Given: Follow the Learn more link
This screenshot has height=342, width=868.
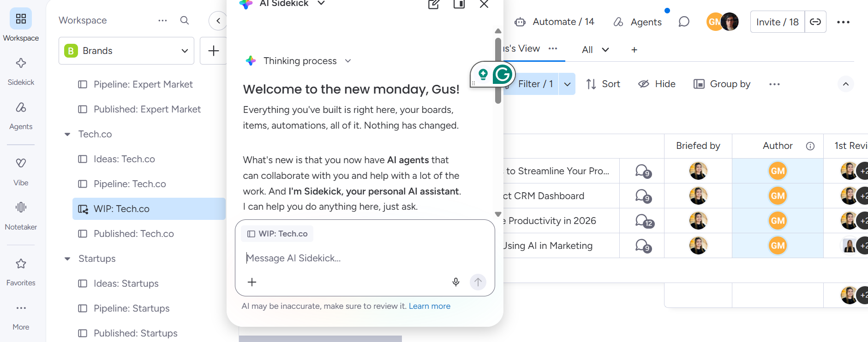Looking at the screenshot, I should [x=430, y=306].
